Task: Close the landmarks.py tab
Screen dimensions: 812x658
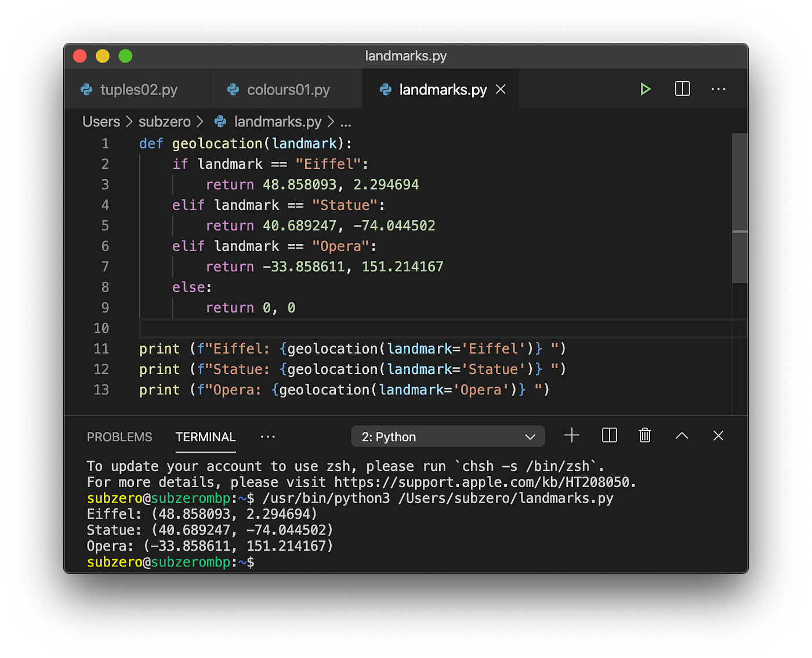Action: click(501, 89)
